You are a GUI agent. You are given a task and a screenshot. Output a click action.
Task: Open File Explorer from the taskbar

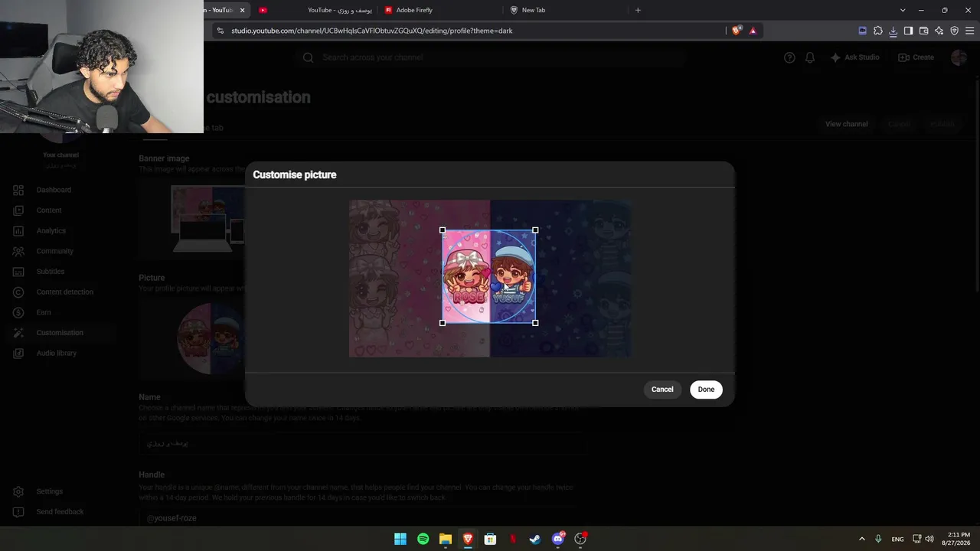click(x=446, y=539)
